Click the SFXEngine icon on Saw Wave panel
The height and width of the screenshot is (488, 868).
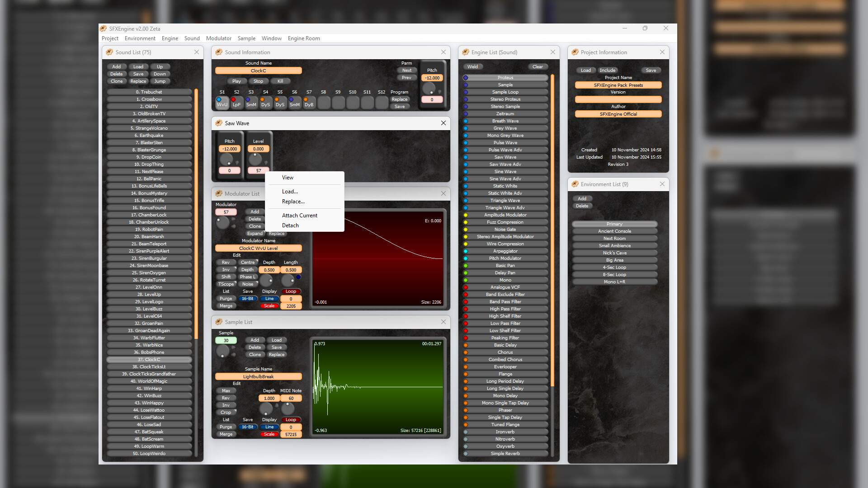pos(219,123)
